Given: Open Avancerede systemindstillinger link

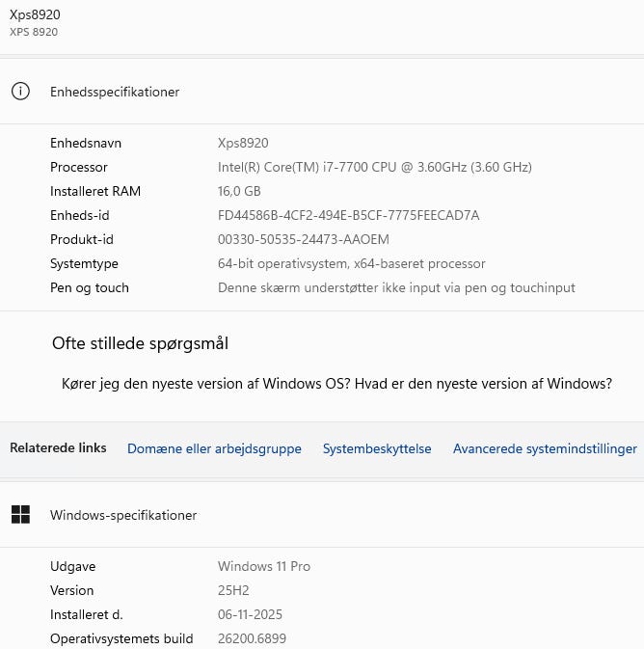Looking at the screenshot, I should 545,448.
